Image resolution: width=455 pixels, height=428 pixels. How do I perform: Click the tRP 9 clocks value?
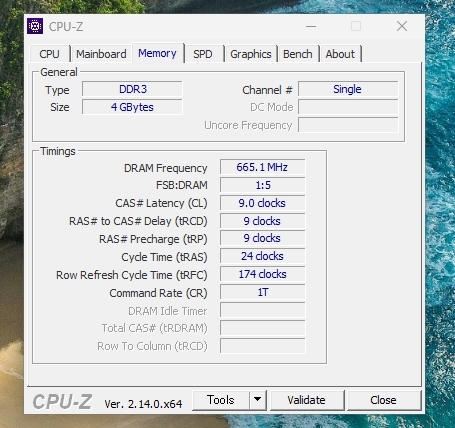pos(263,238)
